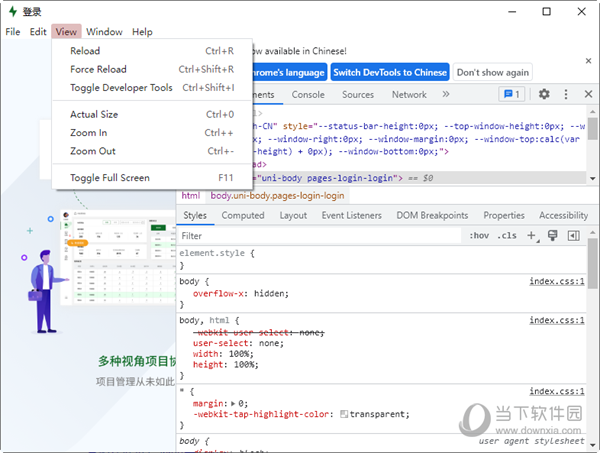Open the Edit menu
Viewport: 600px width, 453px height.
(38, 32)
